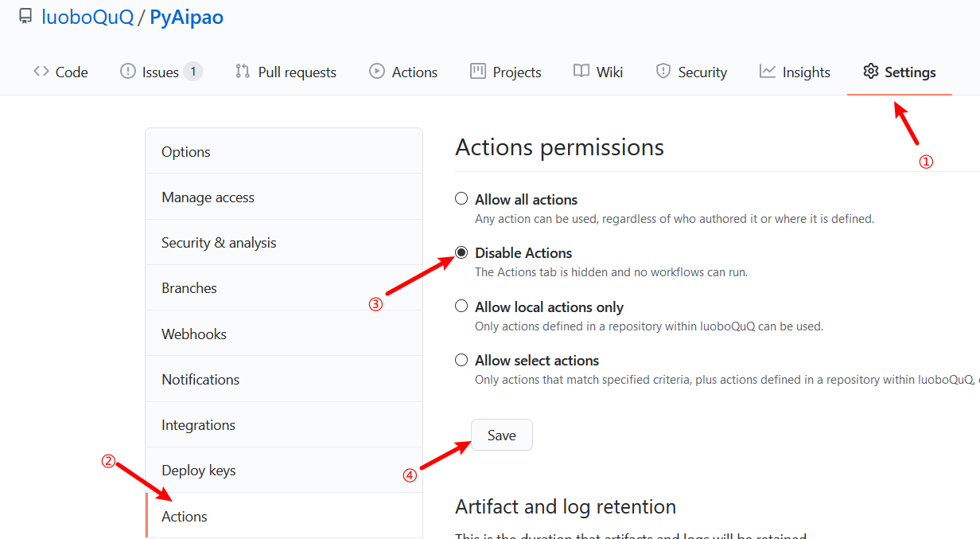Open the Projects tab
980x539 pixels.
tap(506, 72)
